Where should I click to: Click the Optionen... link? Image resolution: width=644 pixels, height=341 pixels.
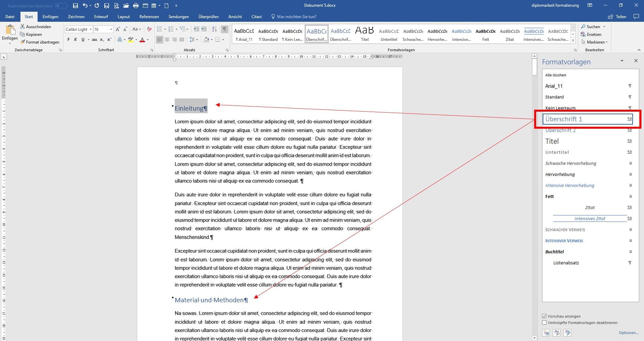(x=628, y=333)
